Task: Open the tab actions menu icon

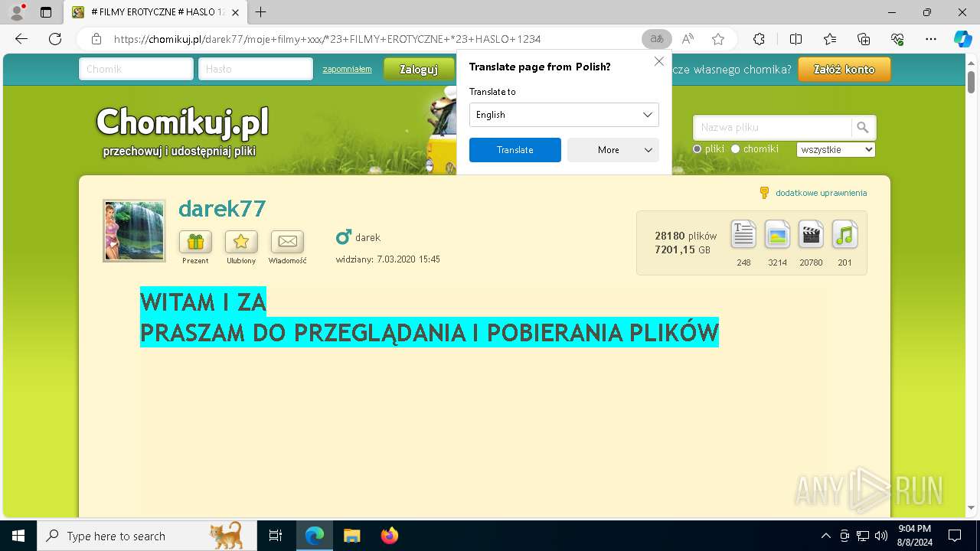Action: (x=46, y=12)
